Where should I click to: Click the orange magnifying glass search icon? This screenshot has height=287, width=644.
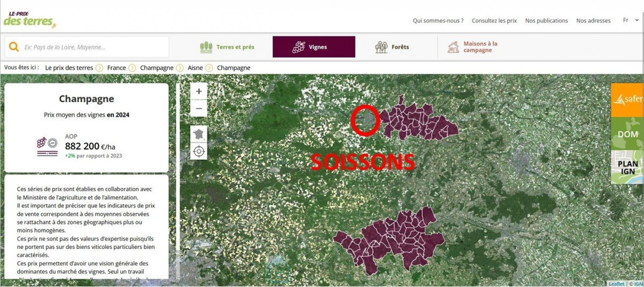[x=14, y=47]
